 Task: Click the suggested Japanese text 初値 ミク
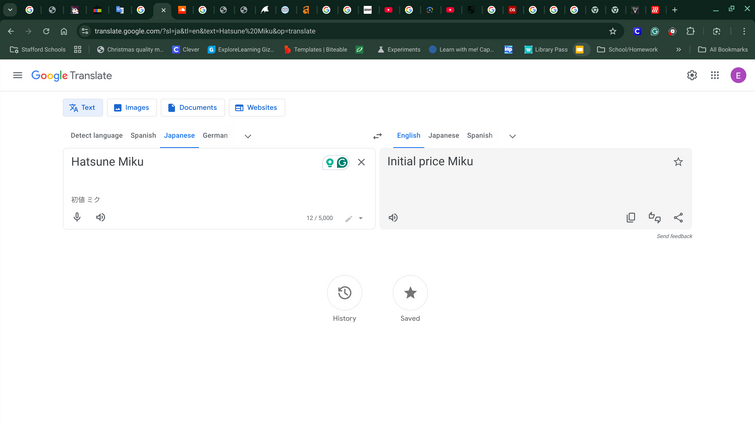tap(86, 200)
